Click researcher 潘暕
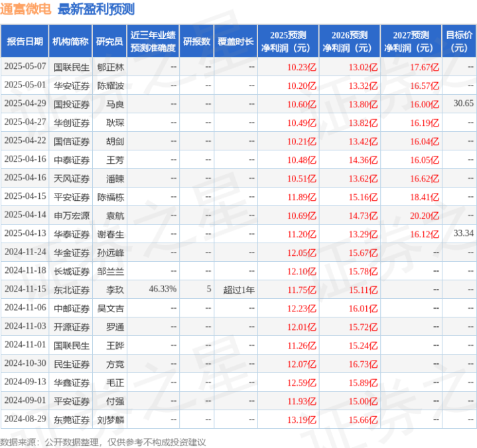The width and height of the screenshot is (477, 448). coord(115,178)
